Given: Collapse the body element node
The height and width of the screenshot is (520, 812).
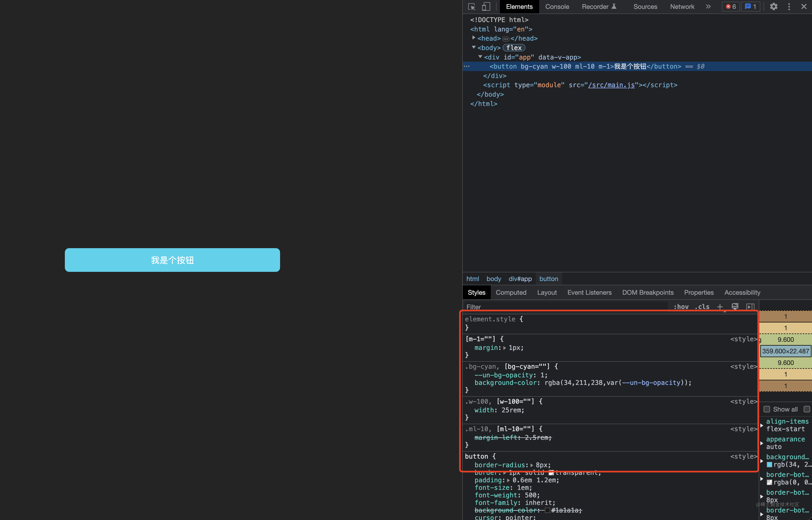Looking at the screenshot, I should pos(474,47).
